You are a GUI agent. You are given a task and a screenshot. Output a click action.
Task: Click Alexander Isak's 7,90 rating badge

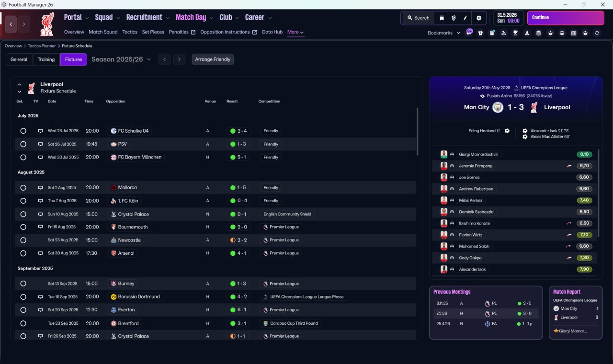(584, 269)
